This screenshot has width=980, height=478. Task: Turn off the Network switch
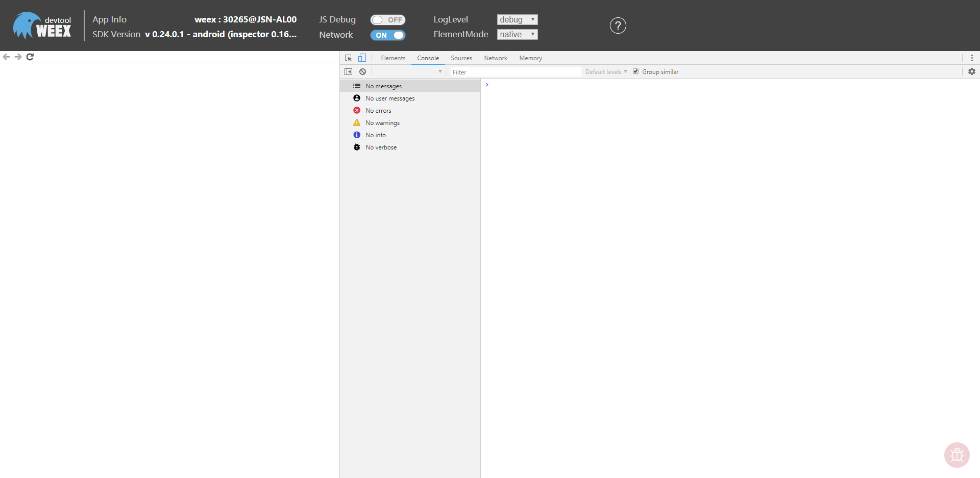pyautogui.click(x=388, y=35)
